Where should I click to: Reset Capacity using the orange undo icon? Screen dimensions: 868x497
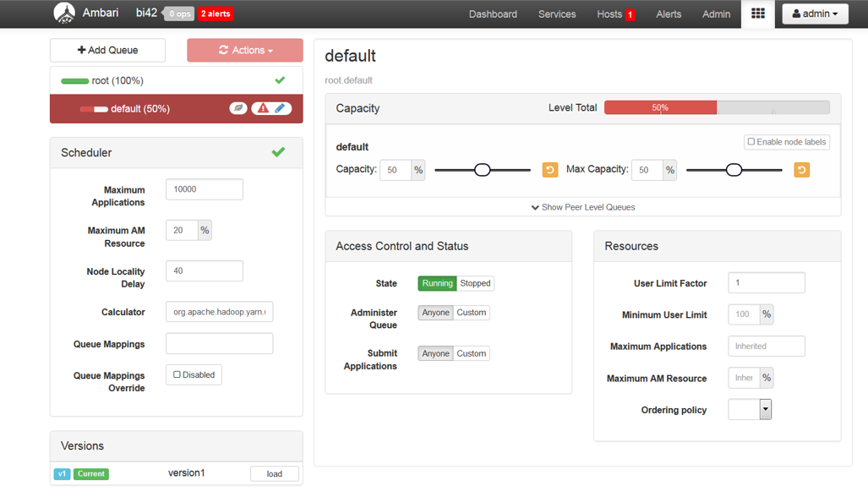pyautogui.click(x=550, y=169)
